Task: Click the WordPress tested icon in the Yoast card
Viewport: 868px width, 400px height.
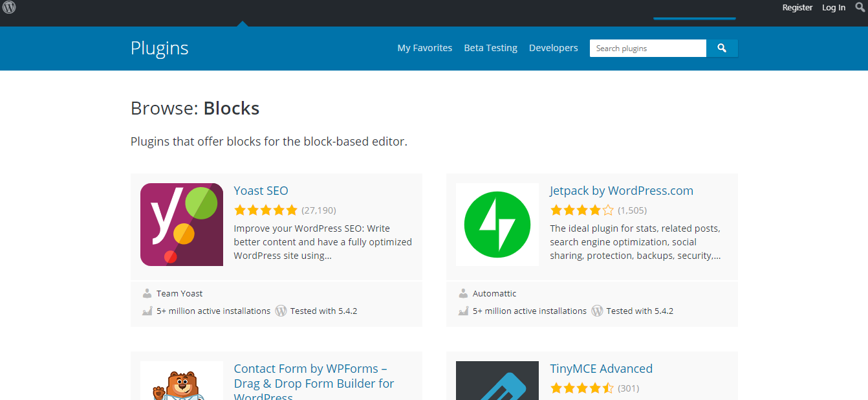Action: pyautogui.click(x=281, y=311)
